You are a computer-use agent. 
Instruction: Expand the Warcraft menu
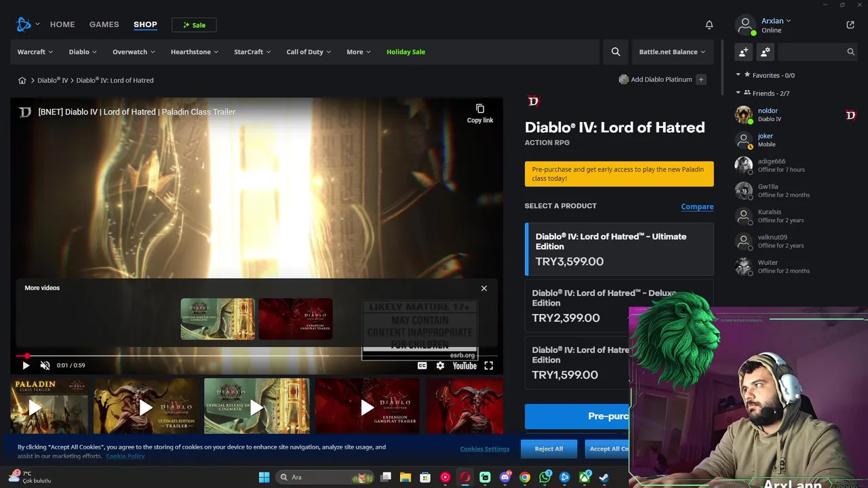point(35,52)
